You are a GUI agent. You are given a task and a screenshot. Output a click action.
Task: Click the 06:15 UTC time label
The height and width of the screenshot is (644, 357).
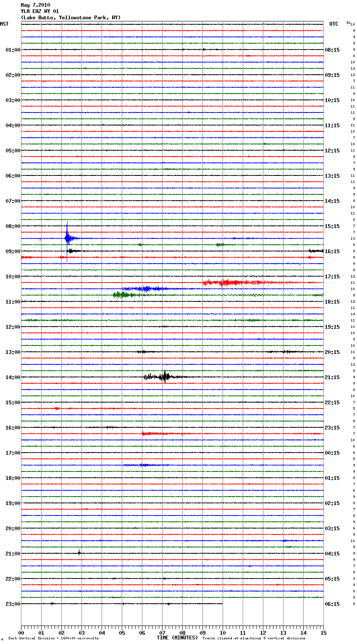332,604
